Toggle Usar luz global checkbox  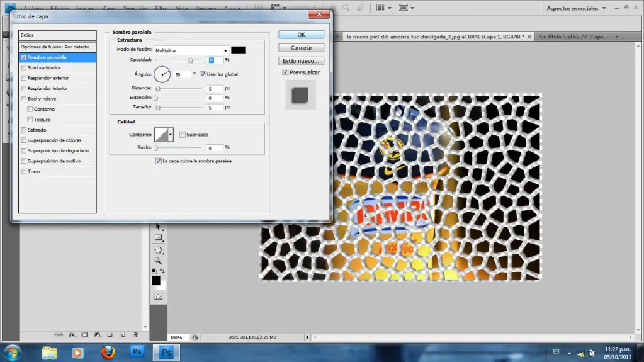pos(203,74)
